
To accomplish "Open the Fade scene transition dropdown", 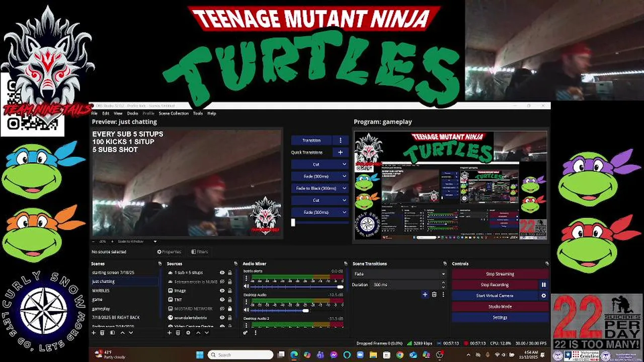I will (x=399, y=274).
